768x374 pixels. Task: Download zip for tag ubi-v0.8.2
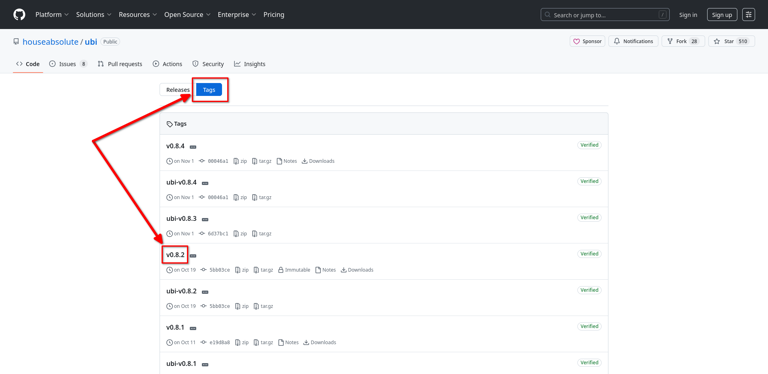pyautogui.click(x=241, y=306)
